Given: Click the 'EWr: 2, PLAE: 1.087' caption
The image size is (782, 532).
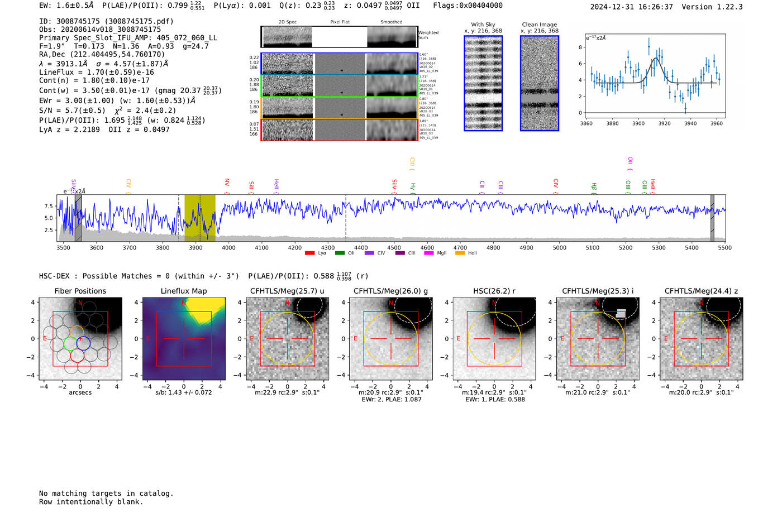Looking at the screenshot, I should point(391,400).
